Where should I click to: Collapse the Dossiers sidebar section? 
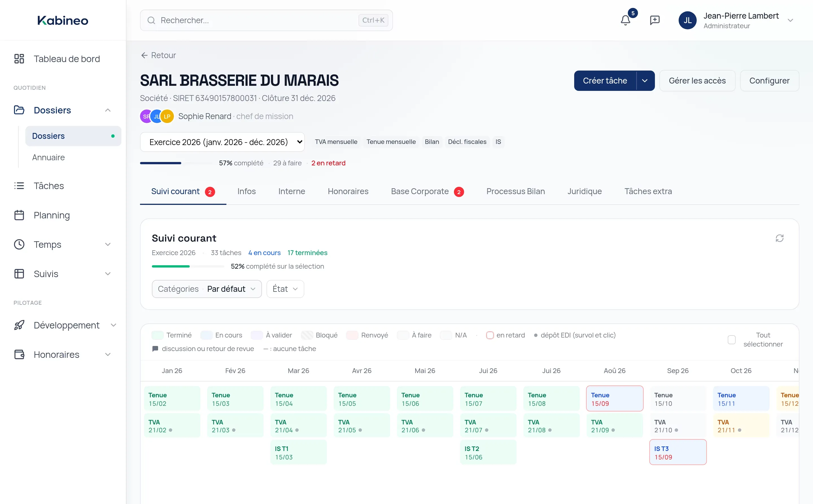(108, 110)
